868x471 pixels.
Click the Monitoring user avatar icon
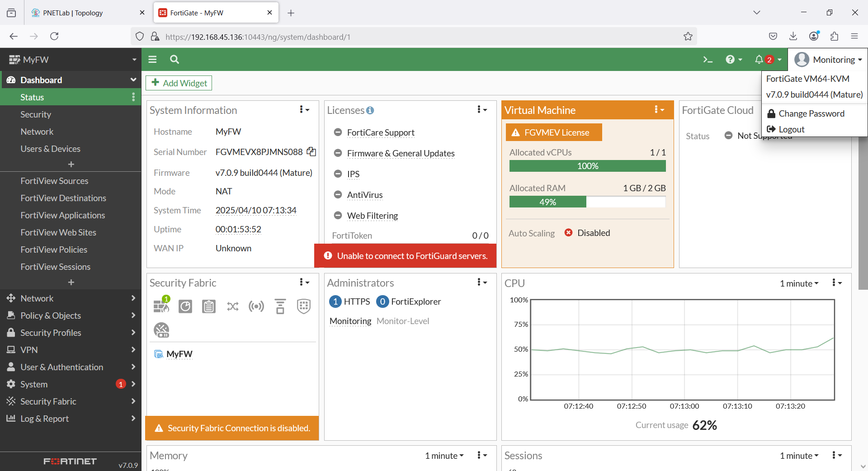coord(802,59)
